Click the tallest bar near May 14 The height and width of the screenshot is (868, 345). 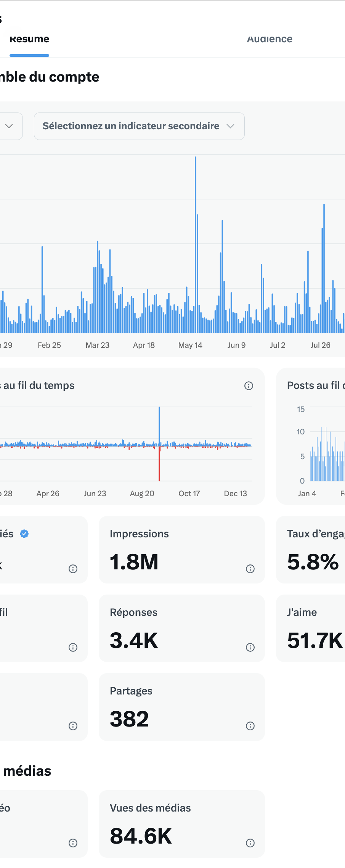(x=196, y=244)
